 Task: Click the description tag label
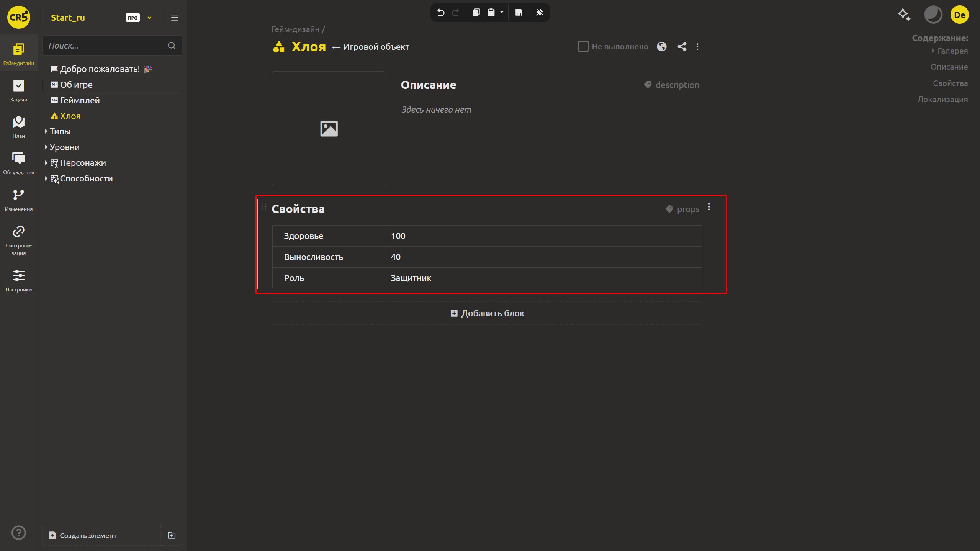point(671,85)
